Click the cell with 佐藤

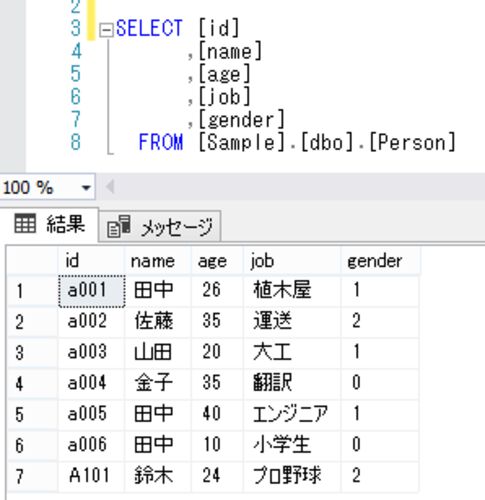tap(158, 322)
